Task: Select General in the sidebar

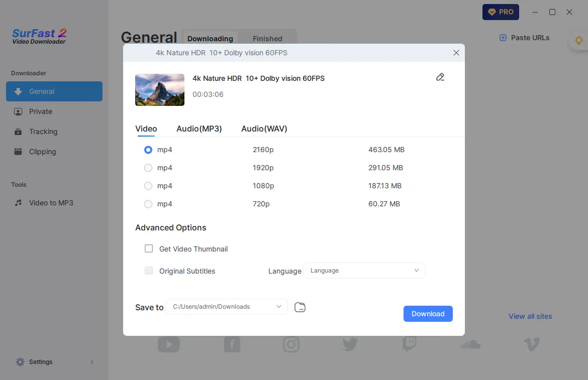Action: click(x=54, y=91)
